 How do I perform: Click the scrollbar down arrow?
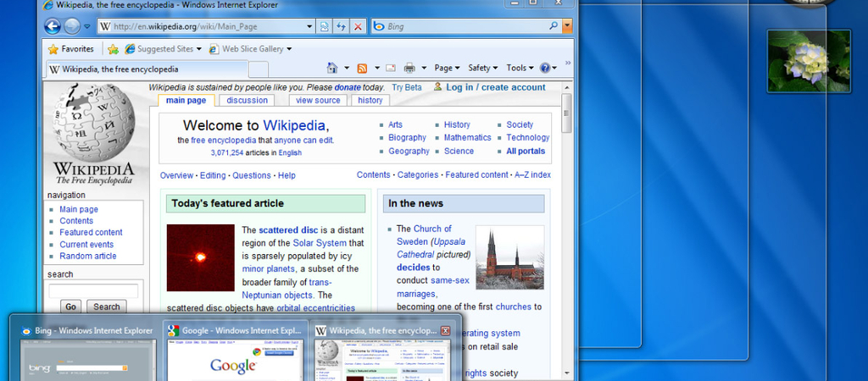click(566, 373)
